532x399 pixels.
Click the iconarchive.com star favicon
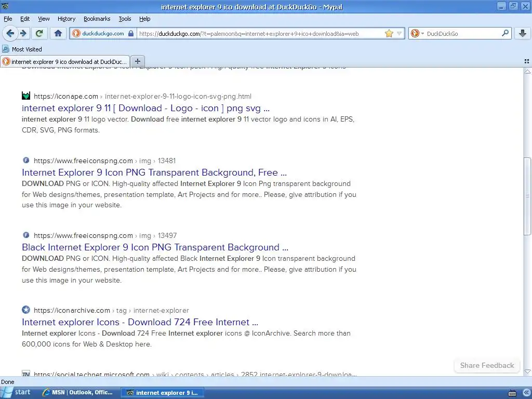point(26,310)
